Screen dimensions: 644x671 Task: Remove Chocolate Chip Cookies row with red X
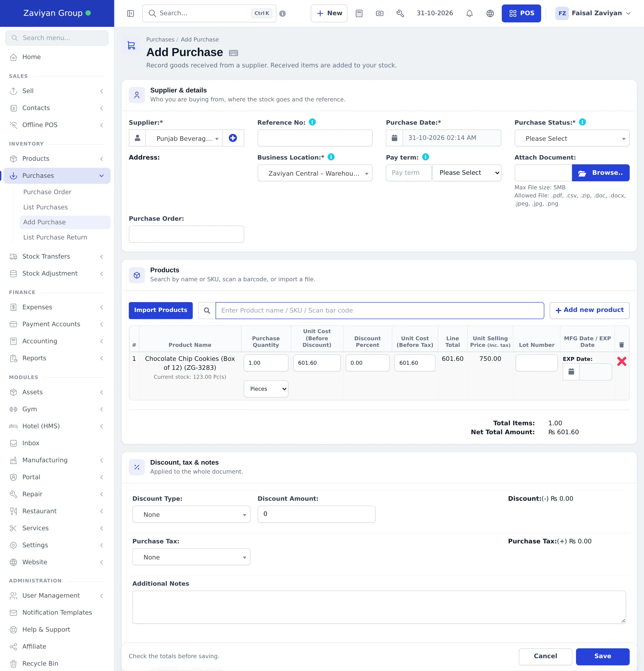pyautogui.click(x=622, y=361)
